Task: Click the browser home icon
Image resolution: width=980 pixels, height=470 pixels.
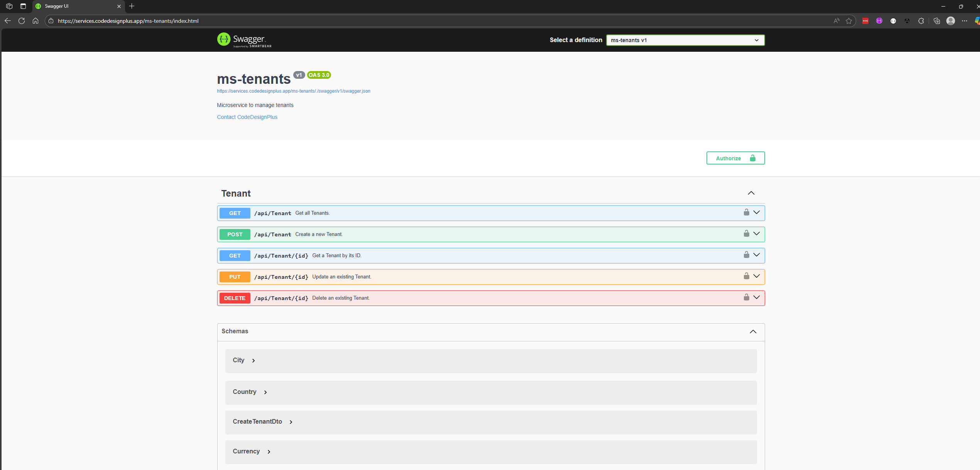Action: coord(35,21)
